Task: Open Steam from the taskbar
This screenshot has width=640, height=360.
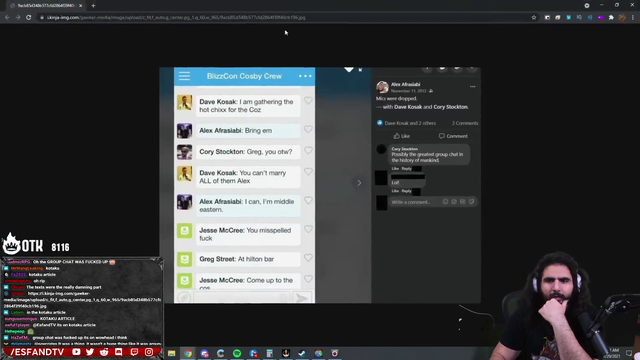Action: pos(302,353)
